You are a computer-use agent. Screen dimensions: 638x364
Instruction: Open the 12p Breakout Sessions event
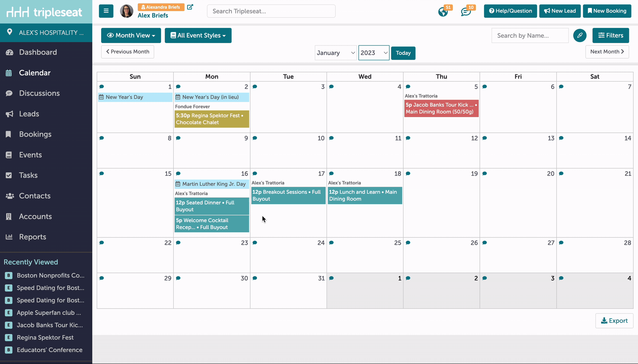288,195
